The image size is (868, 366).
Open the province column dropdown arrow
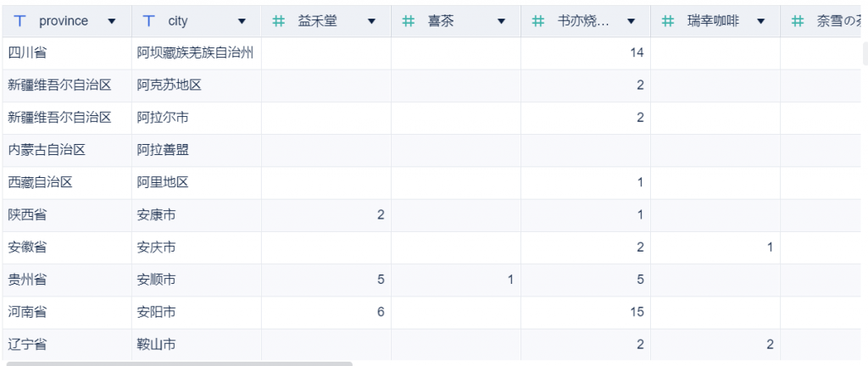(112, 21)
